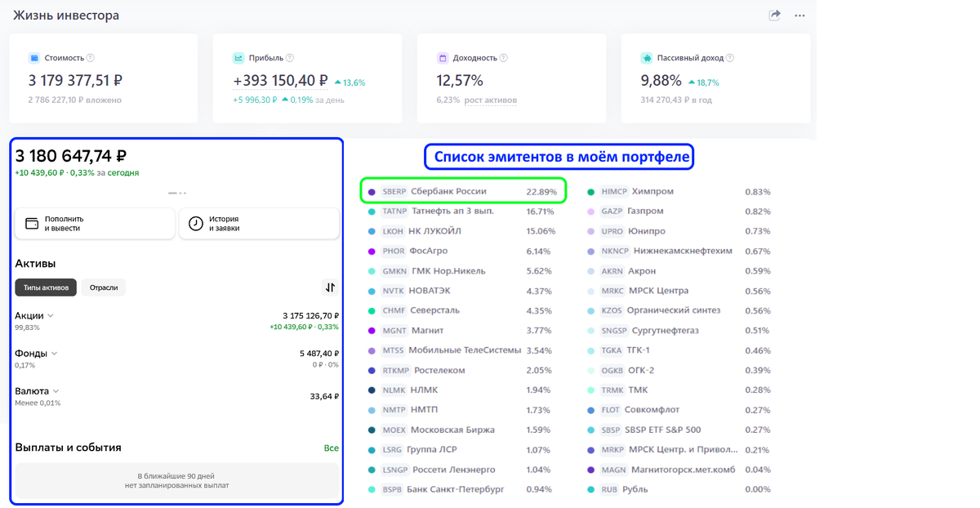Click Мобильные ТелеСистемы in the list

(464, 350)
